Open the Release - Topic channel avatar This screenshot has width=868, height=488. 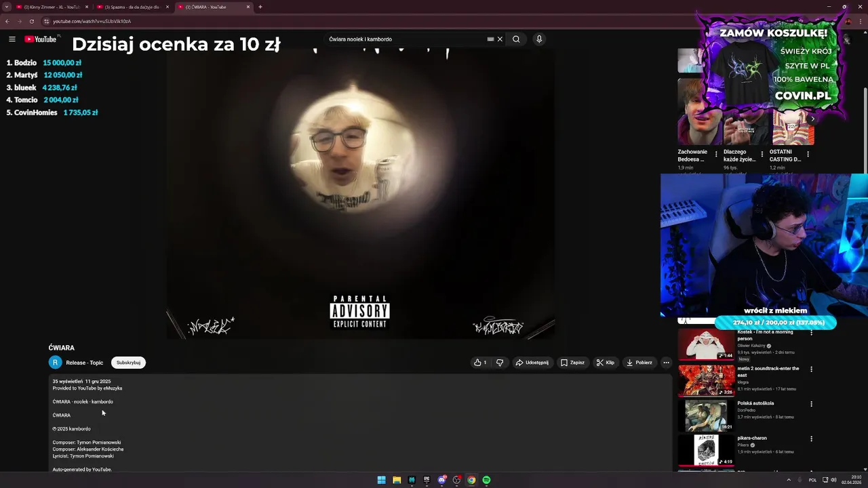click(55, 363)
